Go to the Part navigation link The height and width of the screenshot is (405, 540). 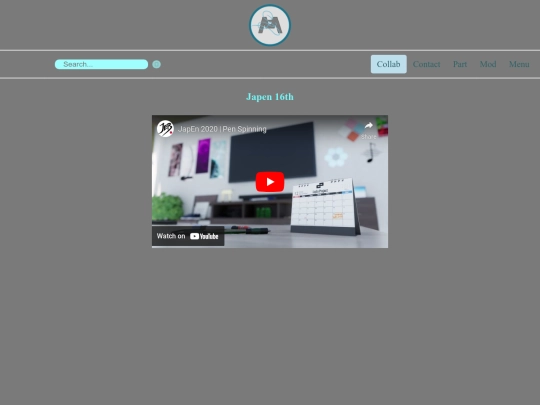click(460, 64)
